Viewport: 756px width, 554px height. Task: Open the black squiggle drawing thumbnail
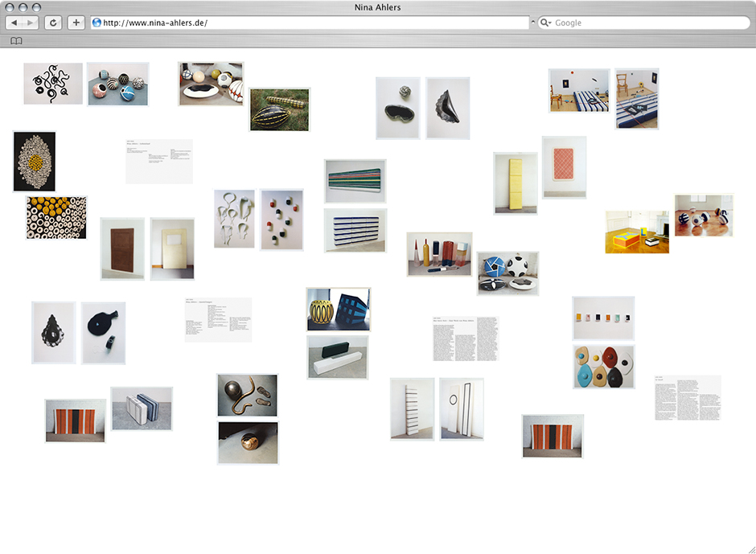click(x=53, y=84)
